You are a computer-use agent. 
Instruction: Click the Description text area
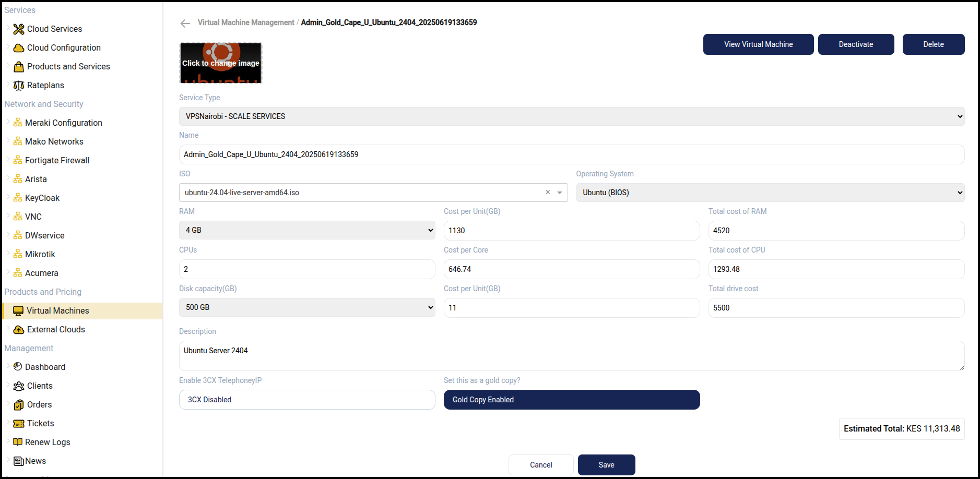[572, 356]
